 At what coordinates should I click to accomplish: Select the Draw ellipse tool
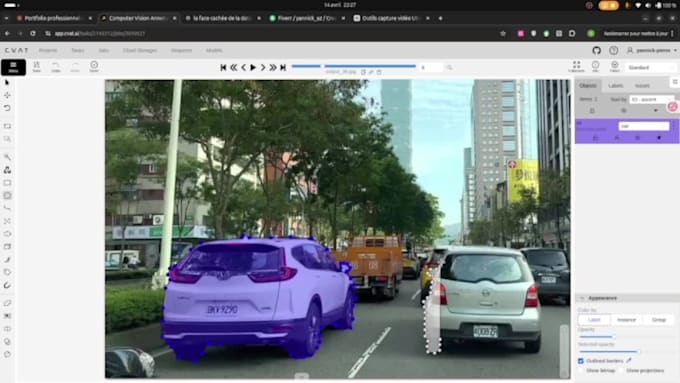coord(7,234)
